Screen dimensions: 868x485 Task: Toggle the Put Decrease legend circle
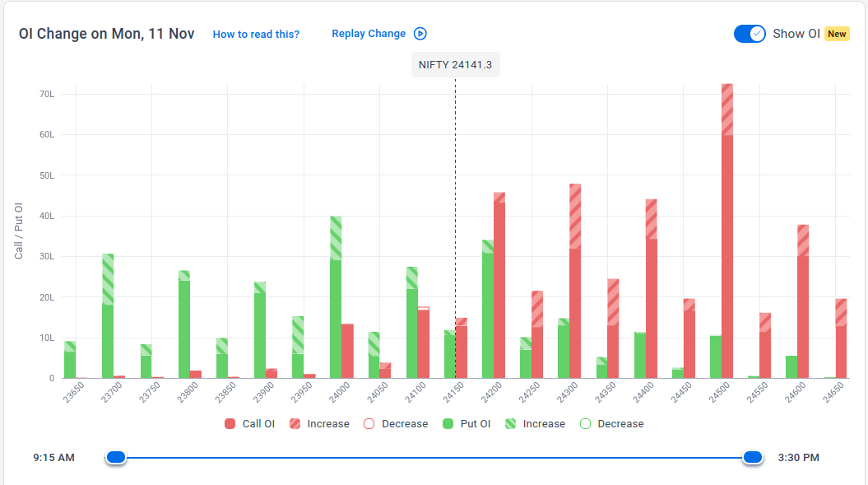coord(585,424)
